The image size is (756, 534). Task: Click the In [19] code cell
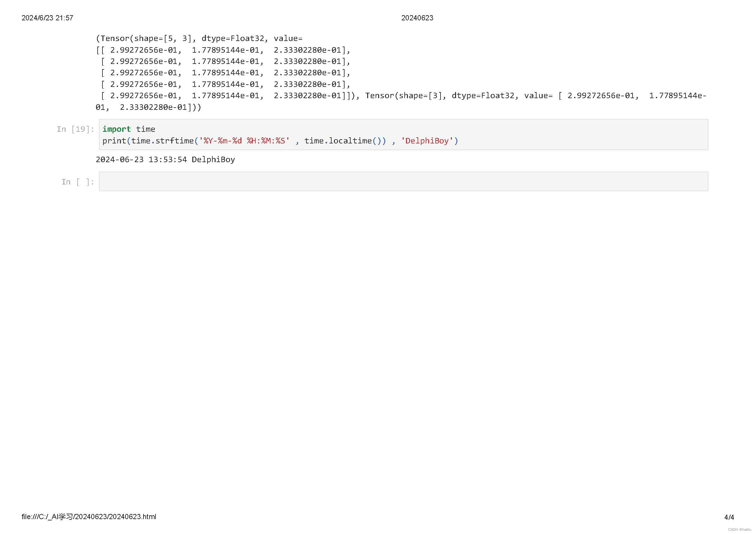pyautogui.click(x=403, y=135)
